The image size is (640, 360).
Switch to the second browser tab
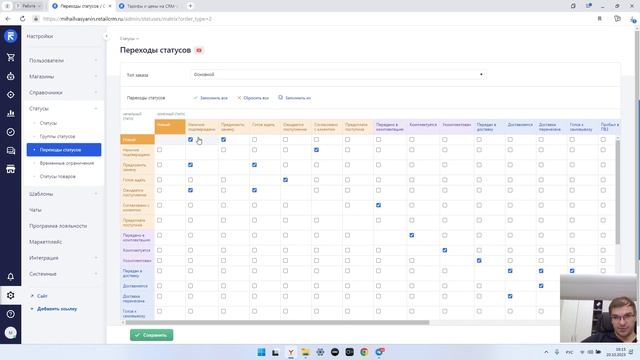pos(149,6)
